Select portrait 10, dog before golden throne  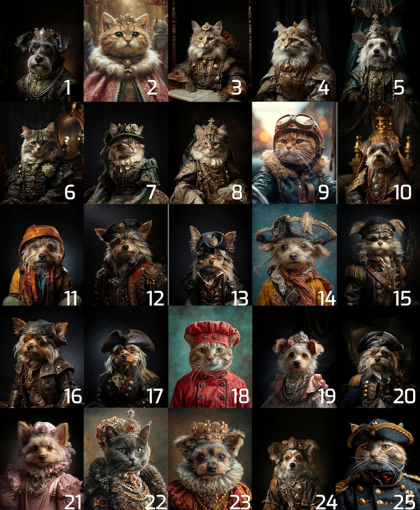(x=379, y=153)
